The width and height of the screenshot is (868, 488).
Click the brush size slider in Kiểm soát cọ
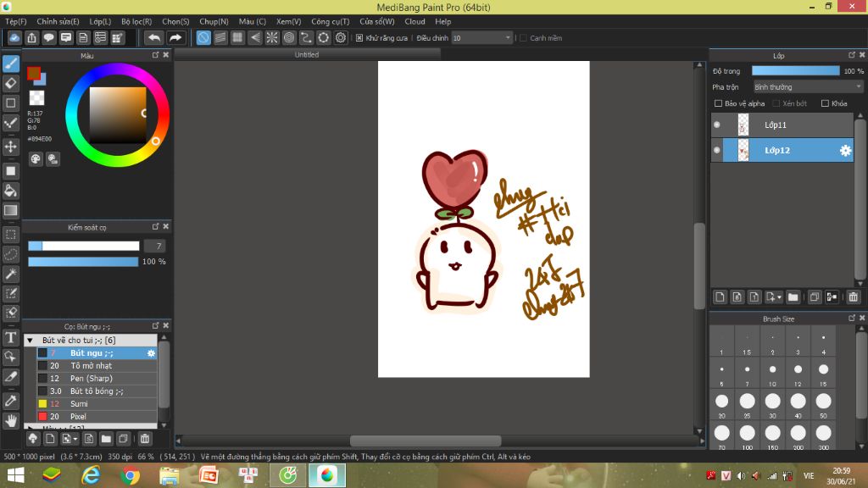[x=84, y=247]
